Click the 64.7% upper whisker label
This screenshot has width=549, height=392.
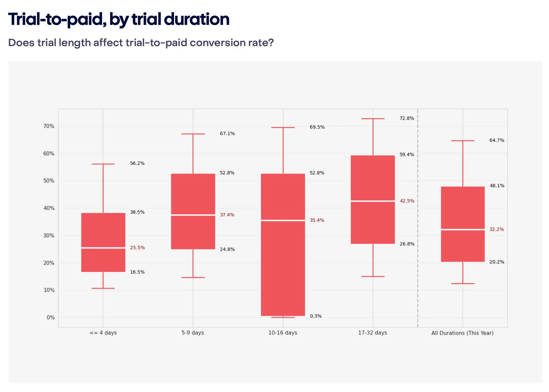click(x=497, y=140)
